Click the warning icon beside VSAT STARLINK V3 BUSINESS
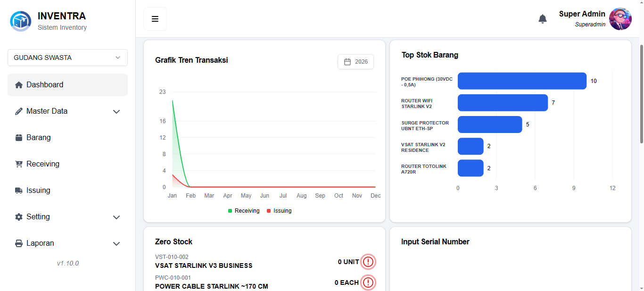Screen dimensions: 644x291 (x=368, y=261)
